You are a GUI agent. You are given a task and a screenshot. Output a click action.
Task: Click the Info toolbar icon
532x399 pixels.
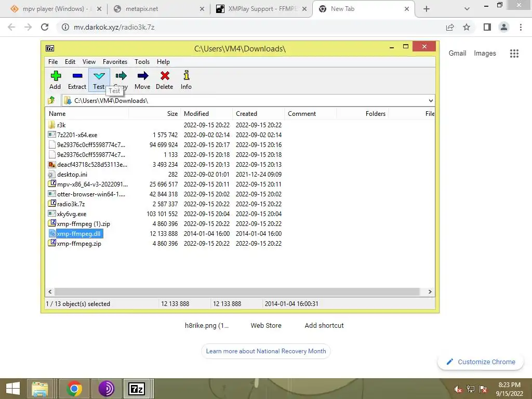187,75
